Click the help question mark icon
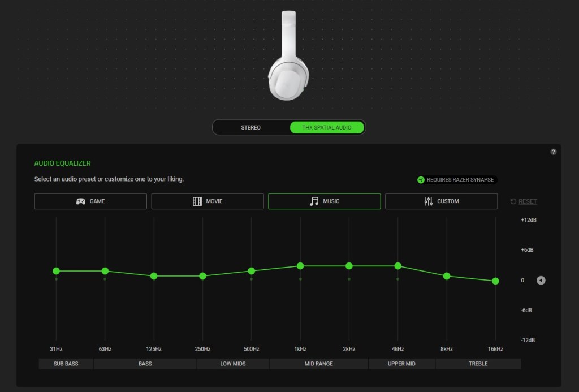Image resolution: width=579 pixels, height=392 pixels. coord(553,152)
